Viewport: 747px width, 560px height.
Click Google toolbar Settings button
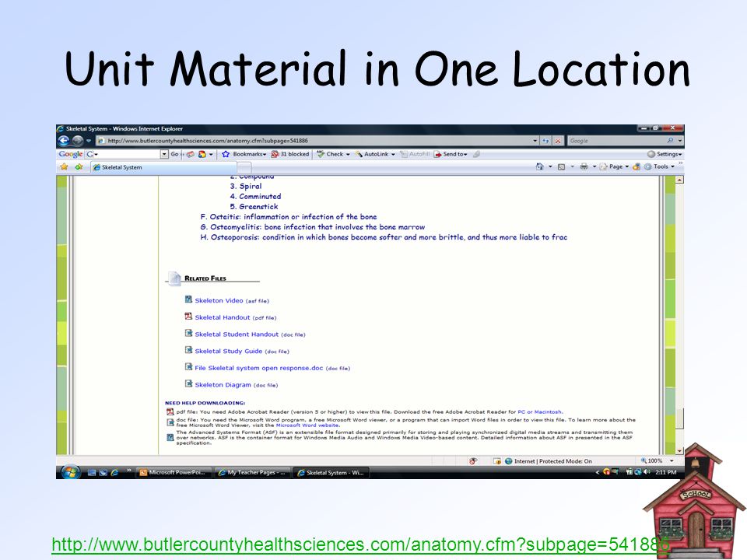[x=665, y=154]
